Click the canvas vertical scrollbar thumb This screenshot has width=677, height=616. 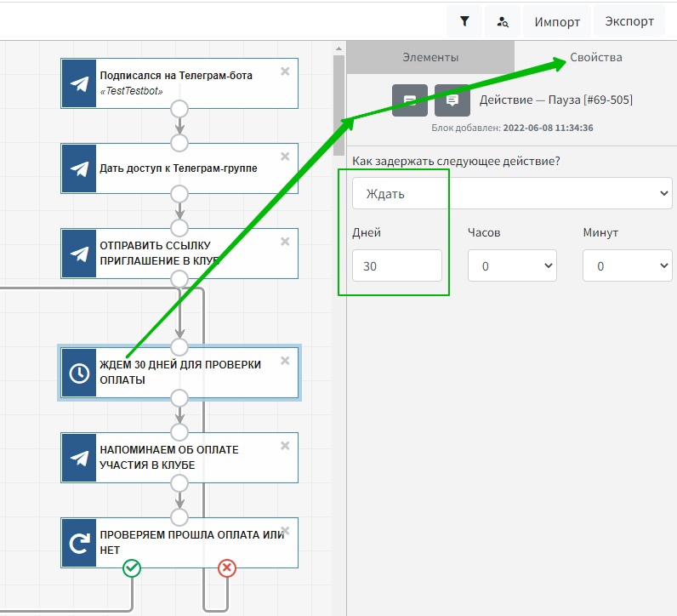[x=339, y=106]
